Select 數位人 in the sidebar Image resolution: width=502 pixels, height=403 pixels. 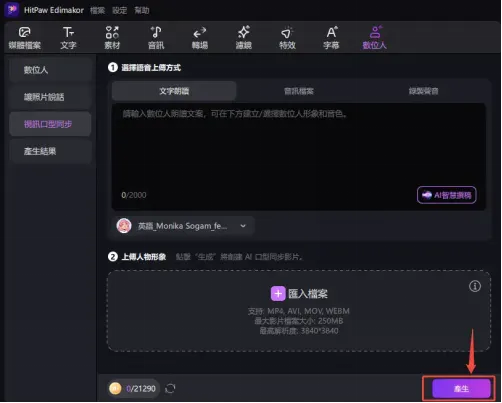50,70
